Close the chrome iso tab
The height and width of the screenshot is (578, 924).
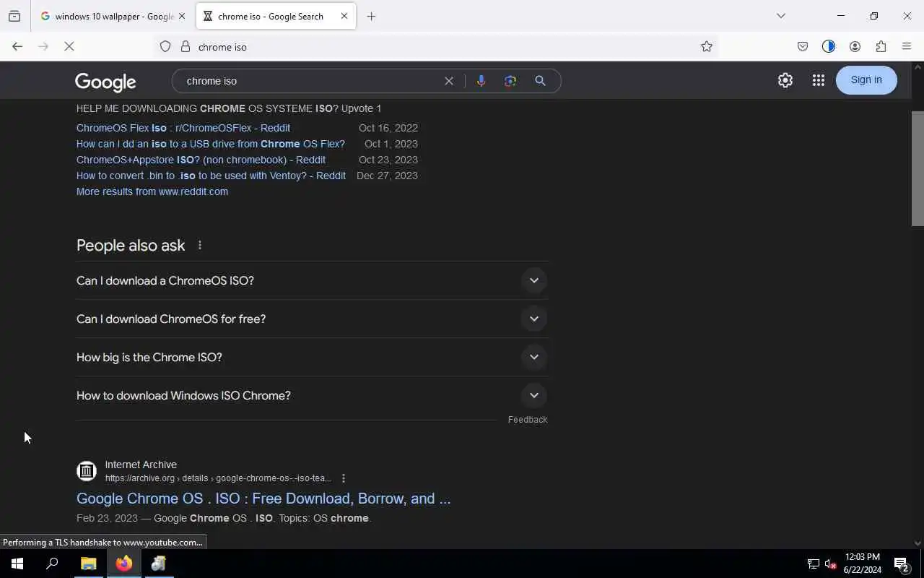344,16
